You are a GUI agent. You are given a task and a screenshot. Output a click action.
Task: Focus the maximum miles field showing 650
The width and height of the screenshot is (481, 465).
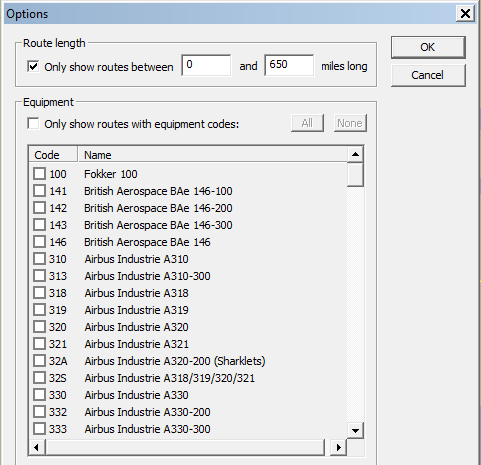click(289, 65)
